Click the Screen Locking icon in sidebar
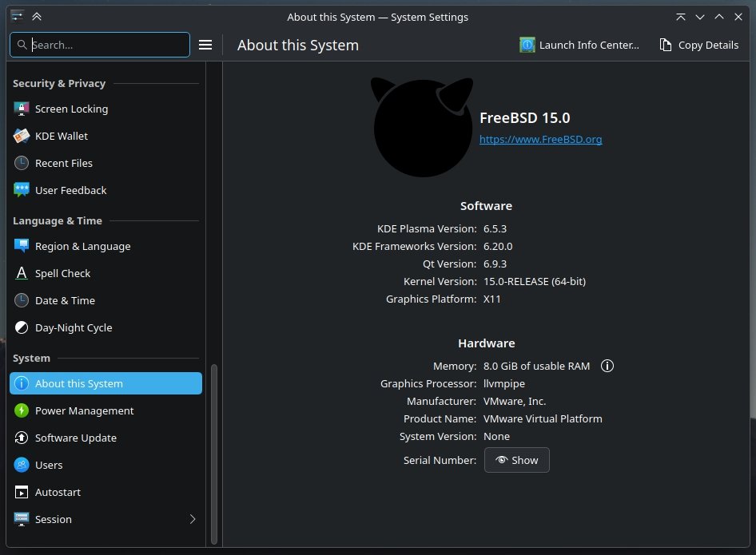The height and width of the screenshot is (555, 756). click(x=22, y=109)
